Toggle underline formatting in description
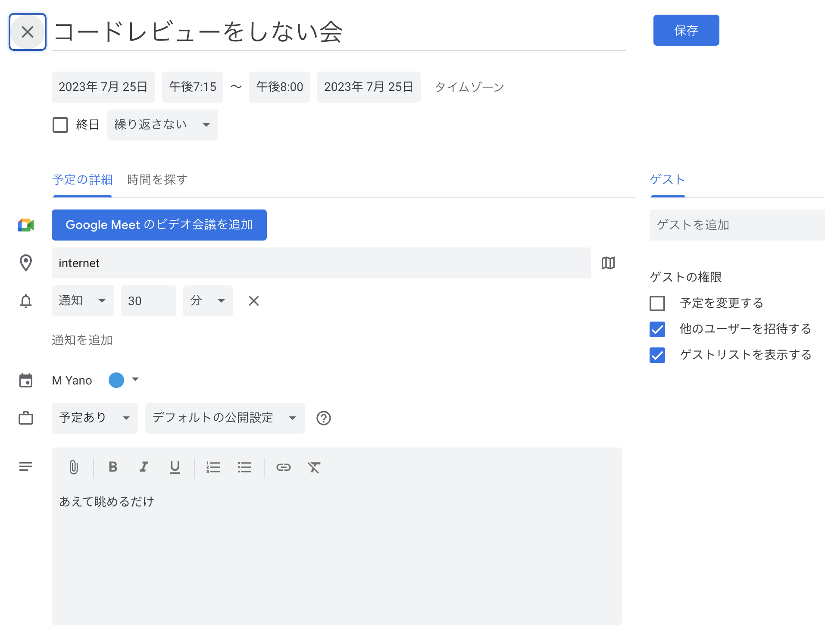825x644 pixels. point(175,467)
